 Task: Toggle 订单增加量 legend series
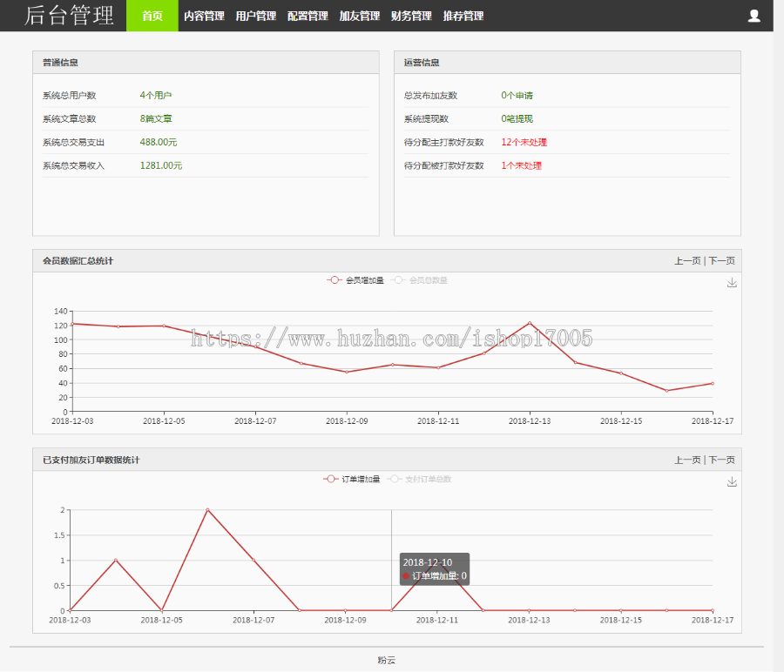click(352, 479)
